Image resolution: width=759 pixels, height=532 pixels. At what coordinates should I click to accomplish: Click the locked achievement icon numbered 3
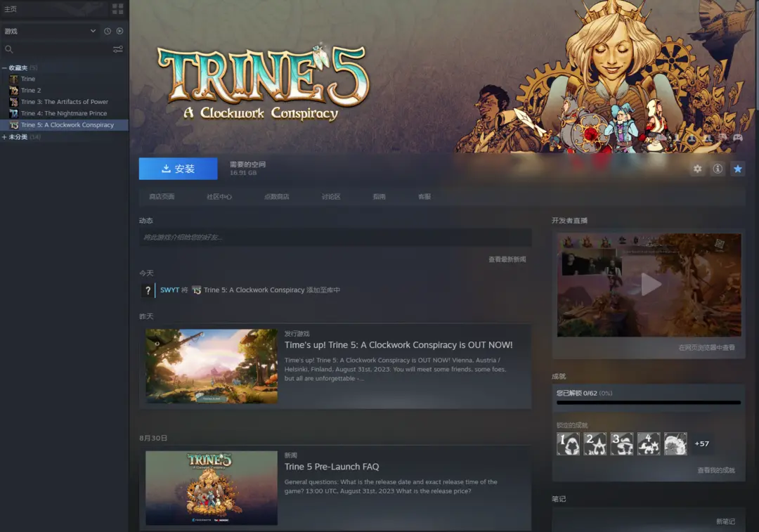[x=622, y=443]
